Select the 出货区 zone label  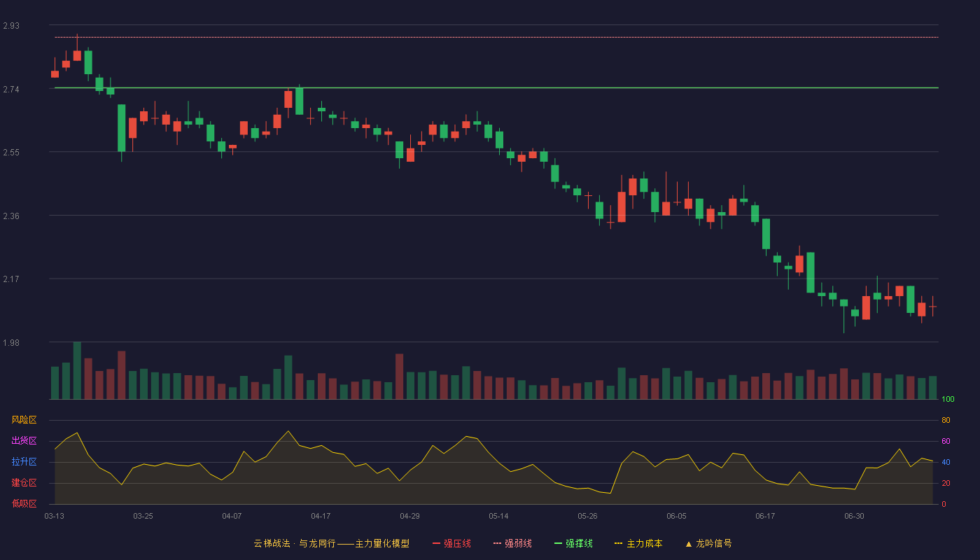(x=24, y=441)
